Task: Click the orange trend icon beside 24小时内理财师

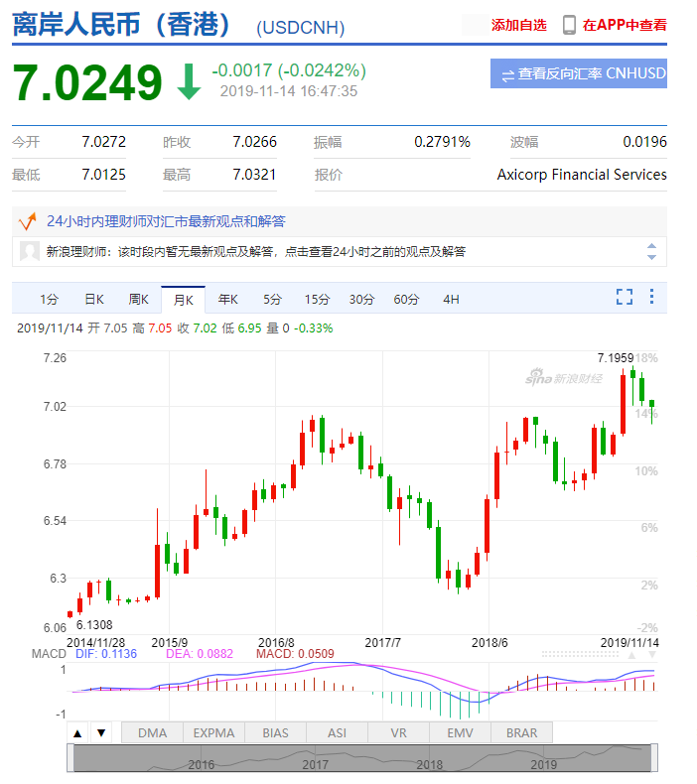Action: (28, 220)
